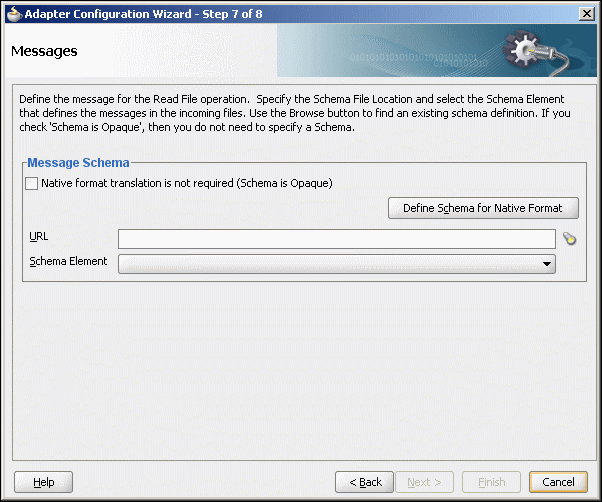Click the 'Native format translation is not required' label
The height and width of the screenshot is (502, 602).
[x=187, y=183]
